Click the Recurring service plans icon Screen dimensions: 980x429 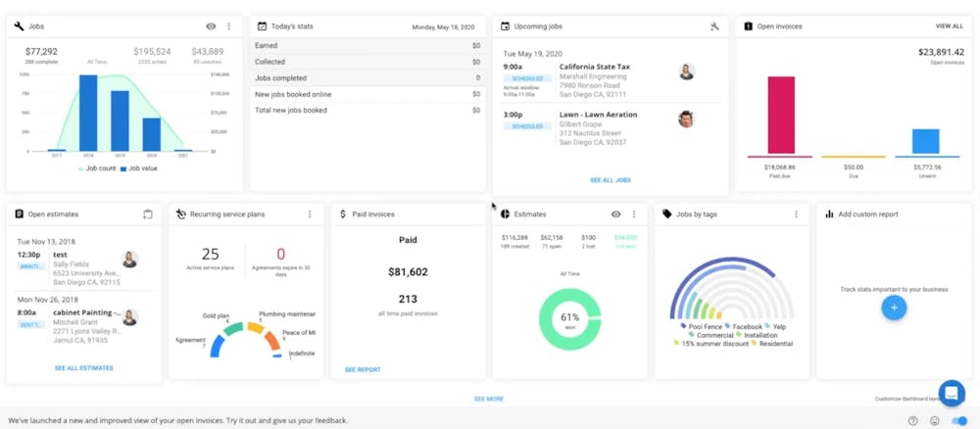pos(181,214)
